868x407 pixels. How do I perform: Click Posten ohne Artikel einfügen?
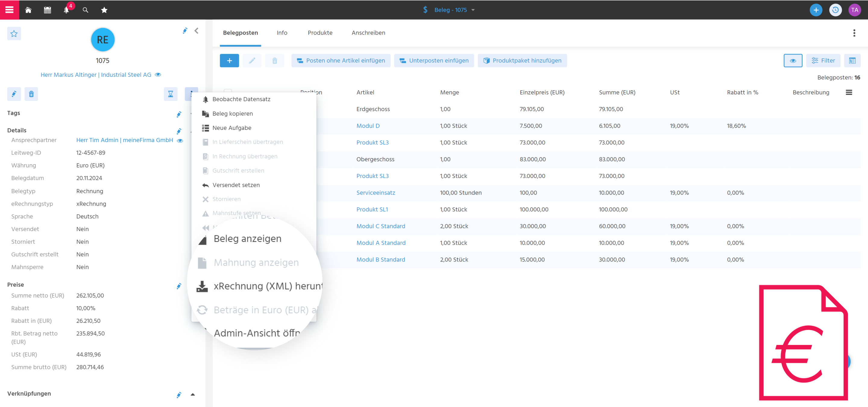[x=341, y=61]
